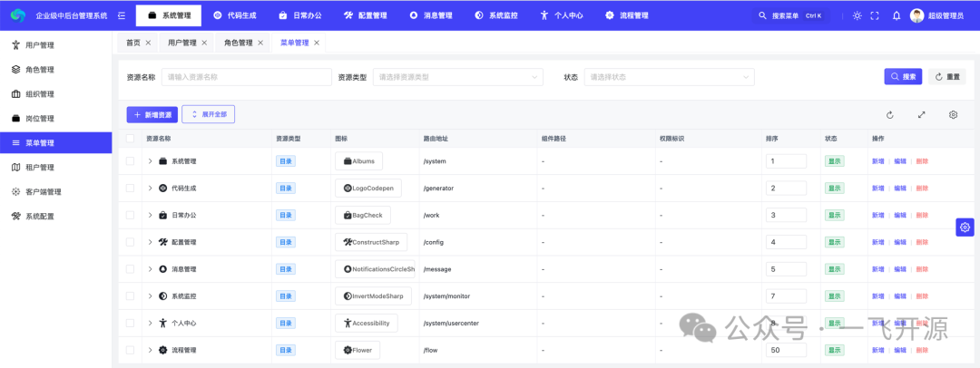
Task: Click the Flower icon button
Action: 358,350
